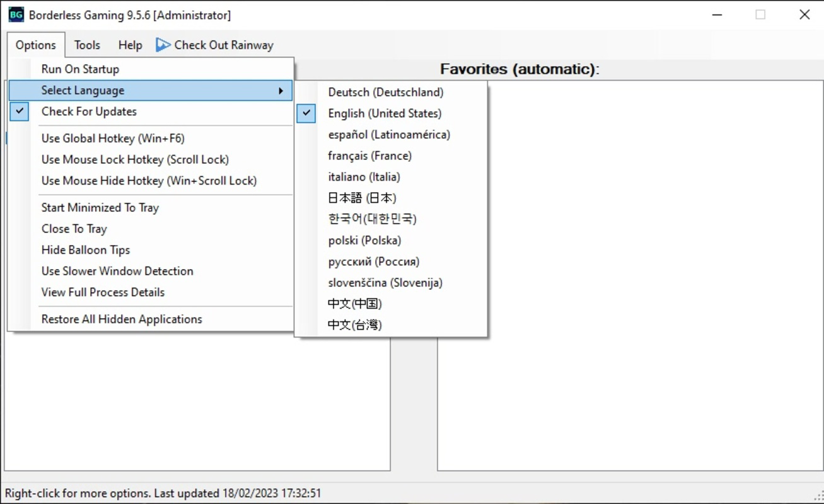Choose español (Latinoamérica) language
This screenshot has height=504, width=824.
(x=391, y=135)
